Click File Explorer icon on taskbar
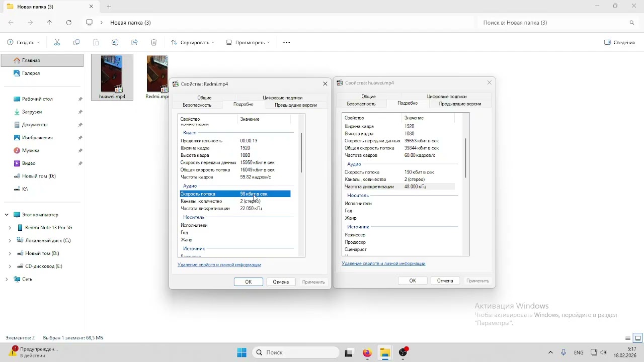The image size is (644, 362). (385, 353)
